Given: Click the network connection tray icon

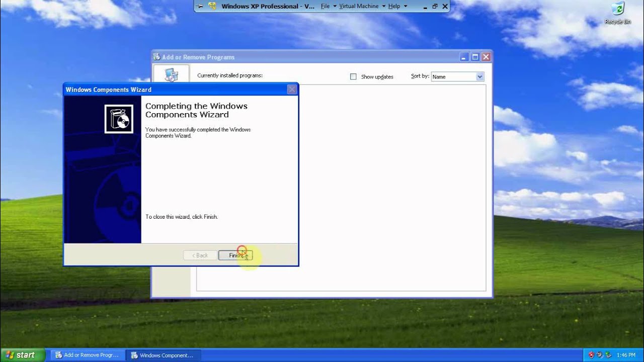Looking at the screenshot, I should [608, 355].
